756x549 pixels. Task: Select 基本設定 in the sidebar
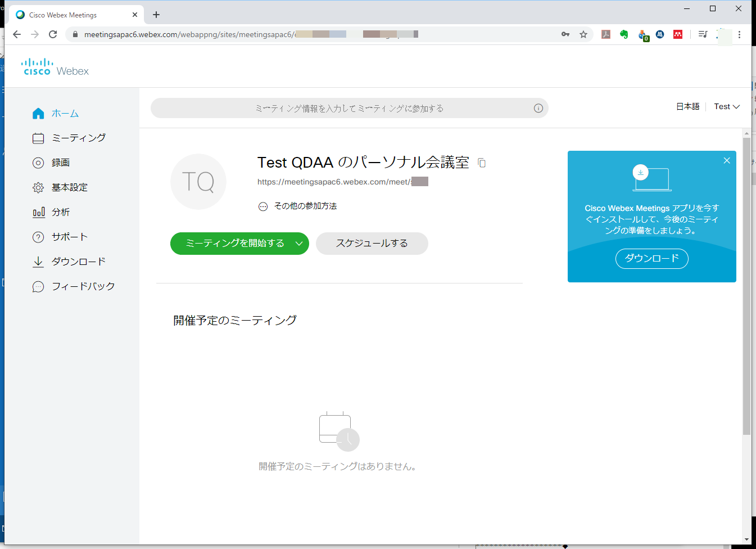(70, 188)
